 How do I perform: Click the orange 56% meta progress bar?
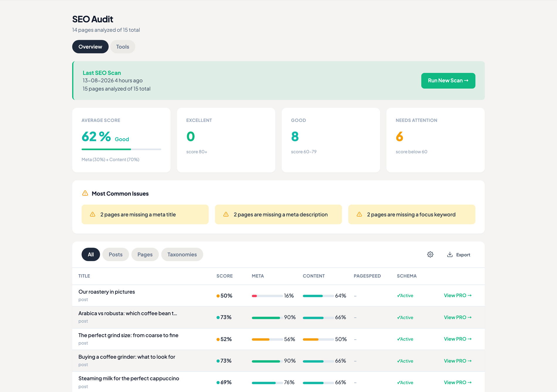(x=267, y=339)
